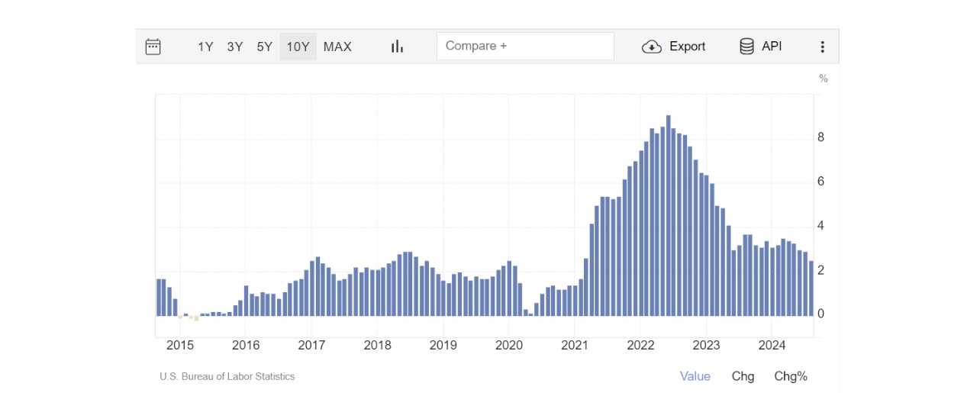Open the calendar date range picker

tap(153, 47)
